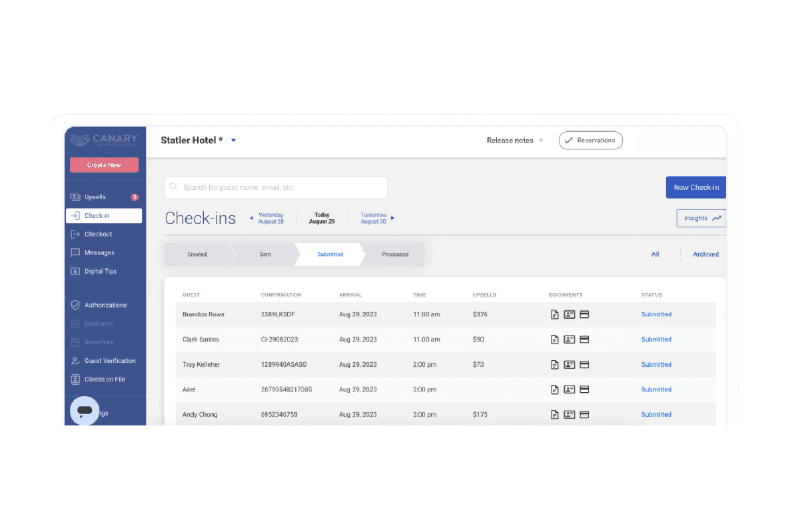
Task: Select the Created stage tab
Action: tap(197, 254)
